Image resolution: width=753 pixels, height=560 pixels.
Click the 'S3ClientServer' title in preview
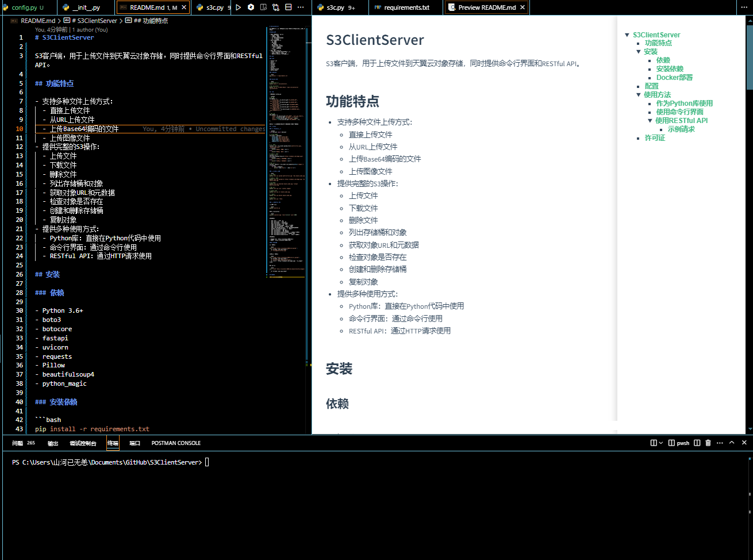click(x=375, y=40)
